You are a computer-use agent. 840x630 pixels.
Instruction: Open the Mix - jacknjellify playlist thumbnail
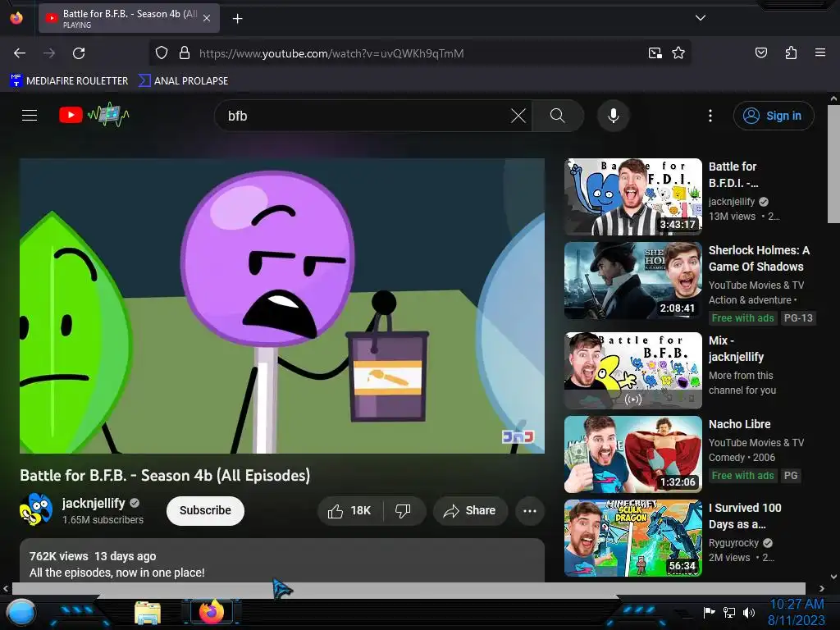click(x=633, y=371)
